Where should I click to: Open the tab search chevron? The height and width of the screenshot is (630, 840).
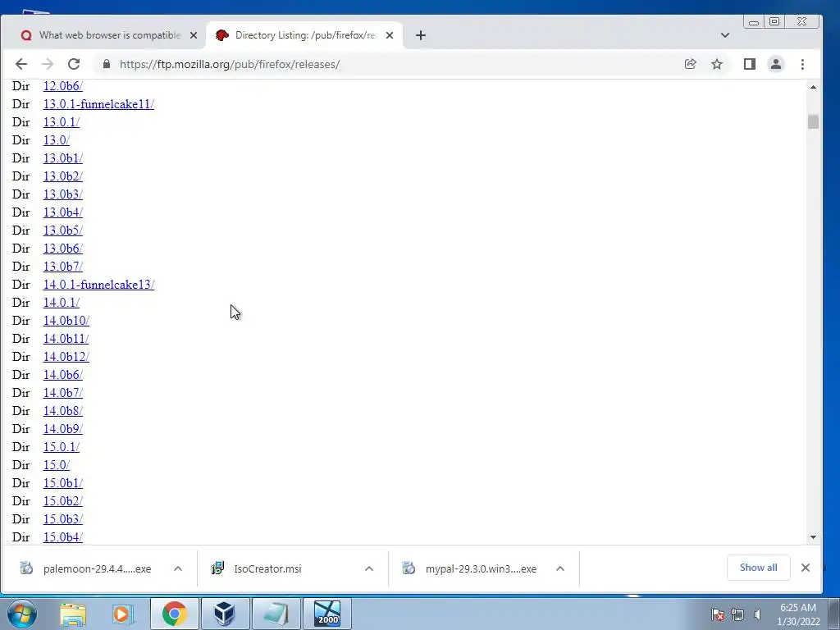coord(725,35)
